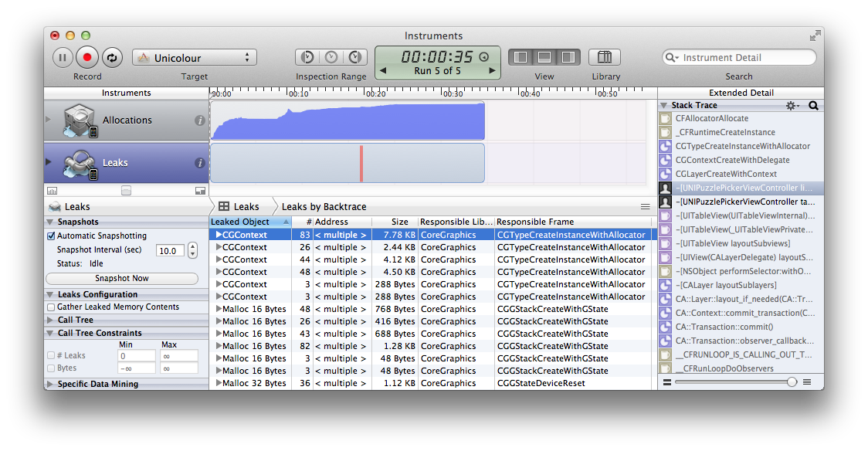The height and width of the screenshot is (451, 868).
Task: Click the red Record button
Action: point(87,57)
